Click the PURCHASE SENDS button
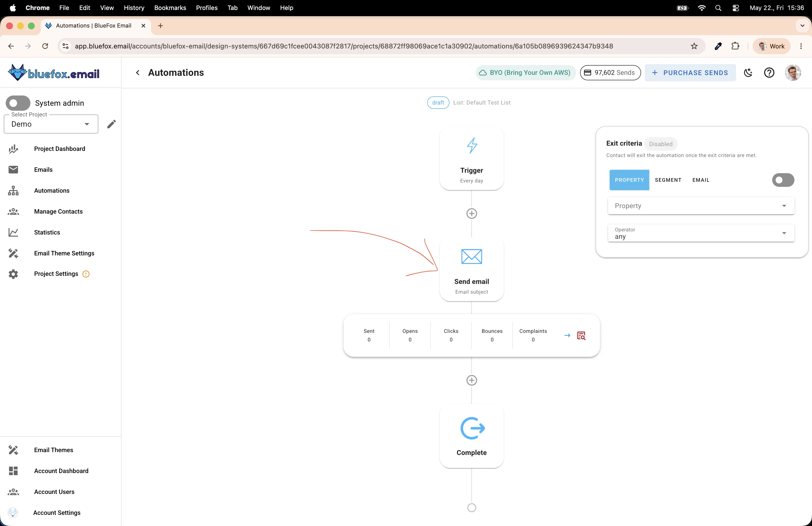 pyautogui.click(x=690, y=72)
